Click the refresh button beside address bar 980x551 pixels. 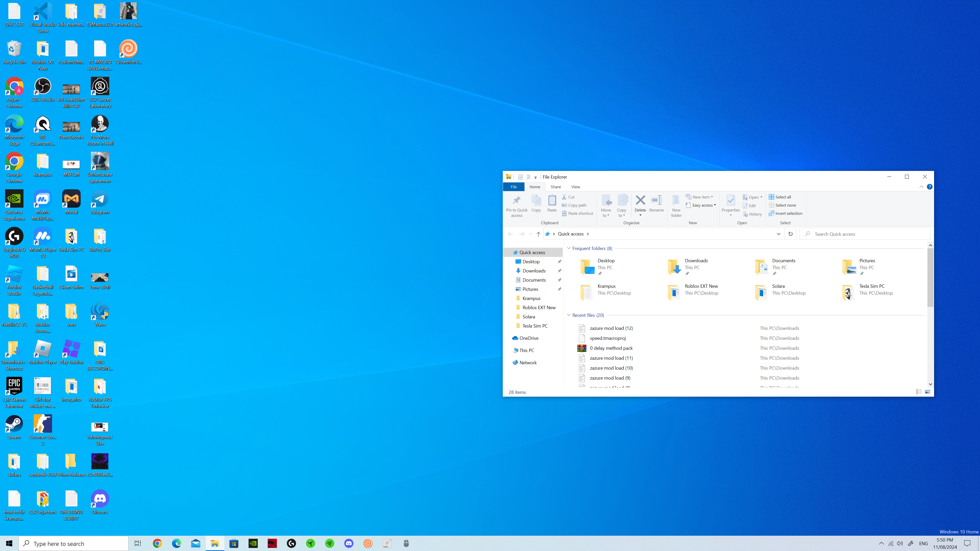pyautogui.click(x=791, y=234)
